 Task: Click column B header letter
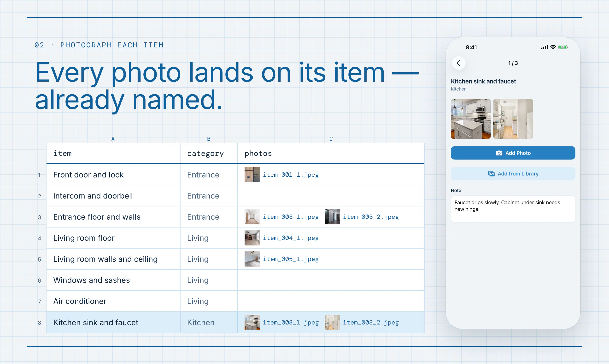click(x=209, y=139)
